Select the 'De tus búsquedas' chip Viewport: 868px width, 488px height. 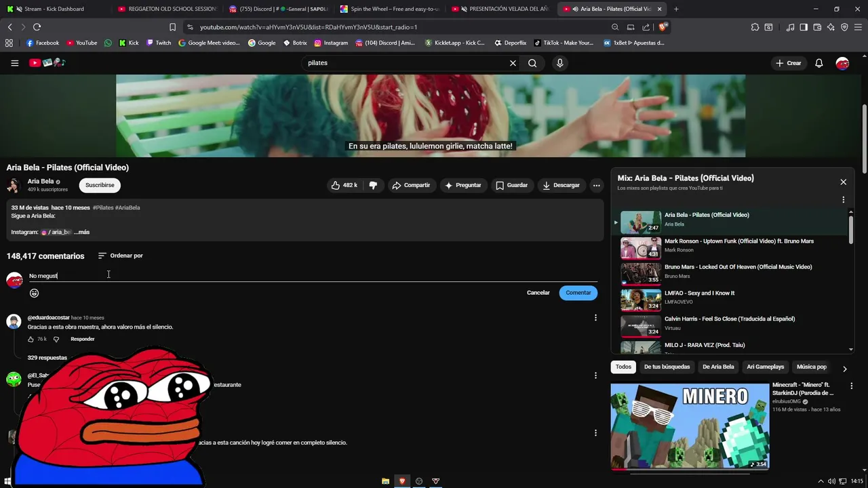[x=667, y=367]
